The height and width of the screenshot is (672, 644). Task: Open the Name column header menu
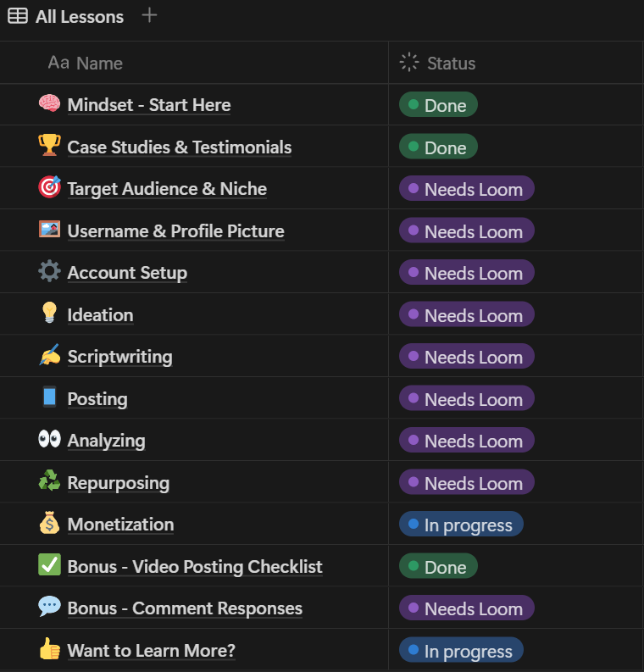coord(98,63)
